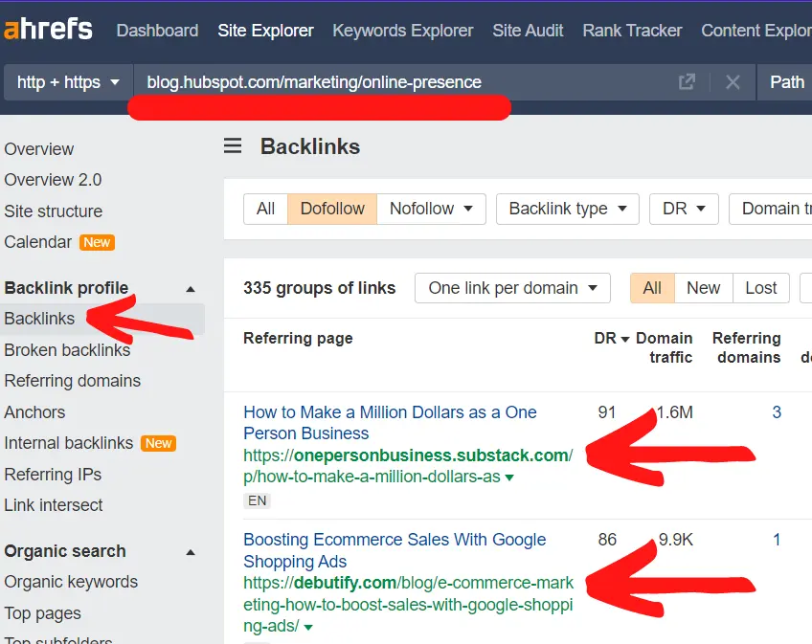812x644 pixels.
Task: Click referring domains value 3
Action: tap(777, 412)
